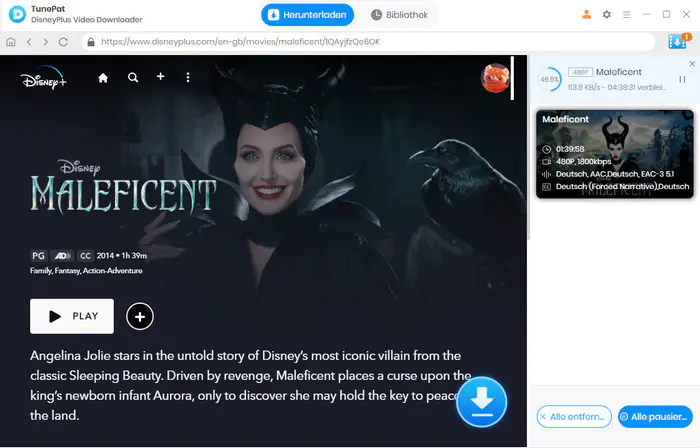The width and height of the screenshot is (700, 448).
Task: Click the duration 01:39:58 in card
Action: 570,149
